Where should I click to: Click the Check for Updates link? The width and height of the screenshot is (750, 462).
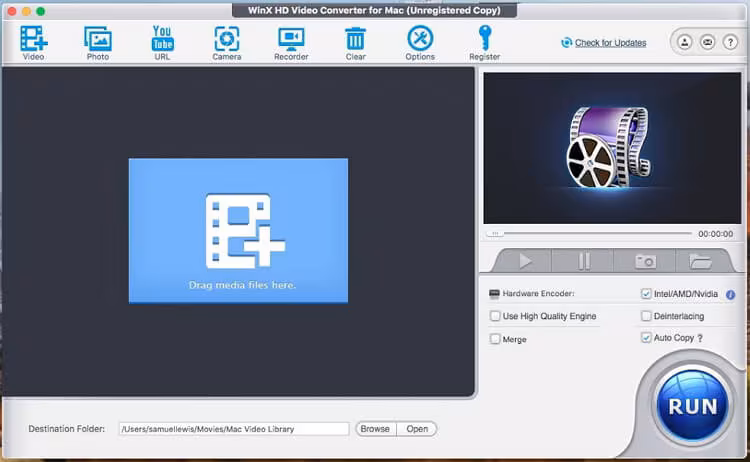[610, 43]
